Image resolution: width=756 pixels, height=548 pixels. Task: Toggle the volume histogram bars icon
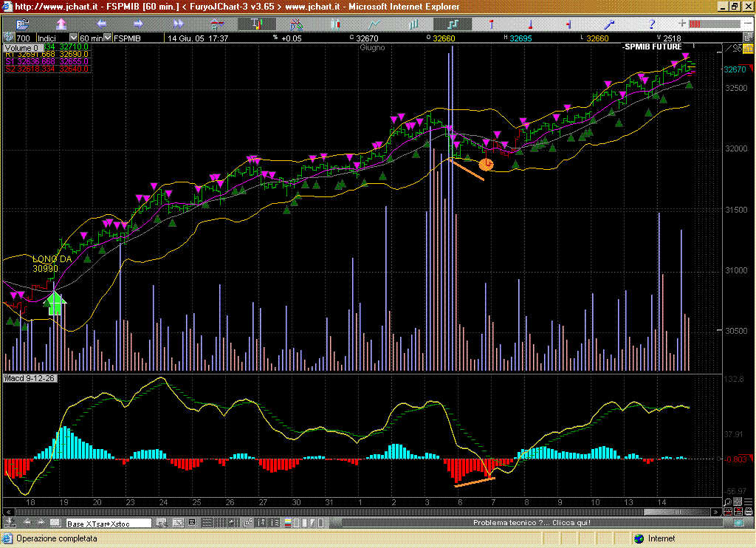[414, 24]
